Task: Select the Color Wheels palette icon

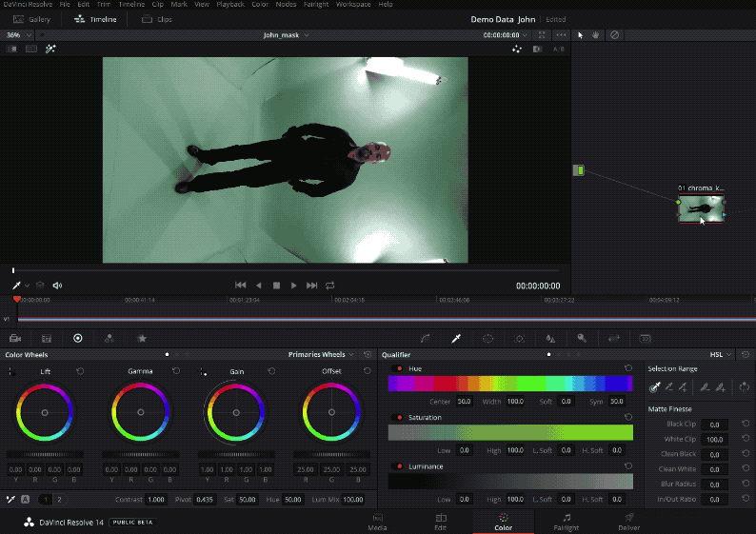Action: point(78,338)
